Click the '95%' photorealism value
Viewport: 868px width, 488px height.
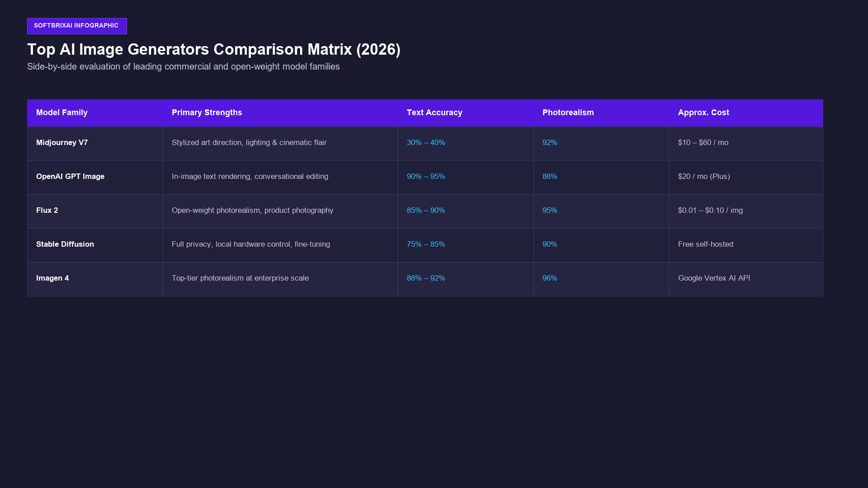[550, 211]
